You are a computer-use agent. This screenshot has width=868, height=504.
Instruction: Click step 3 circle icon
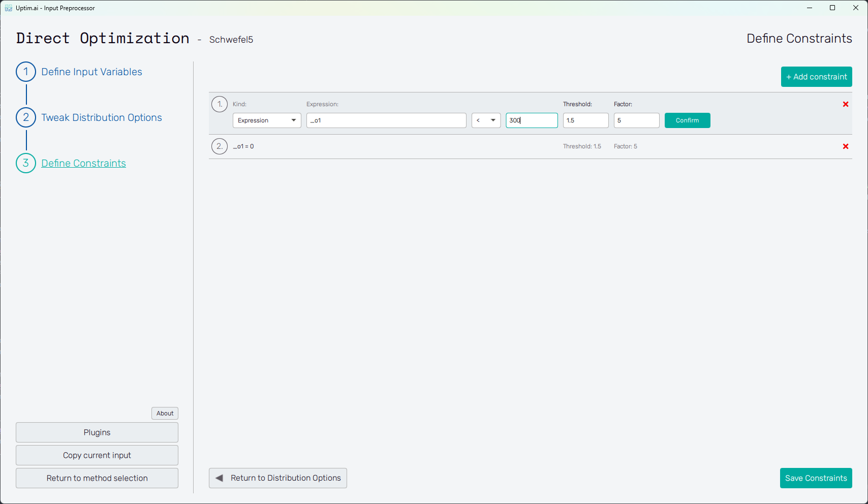pos(26,163)
